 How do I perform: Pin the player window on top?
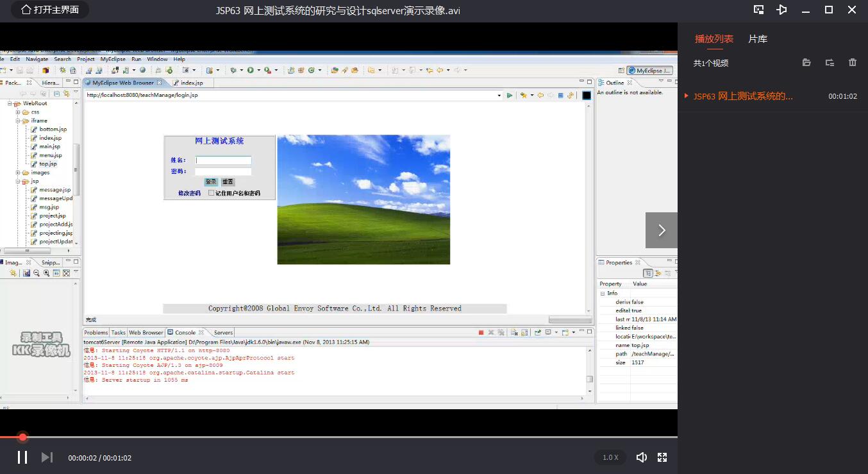tap(781, 10)
